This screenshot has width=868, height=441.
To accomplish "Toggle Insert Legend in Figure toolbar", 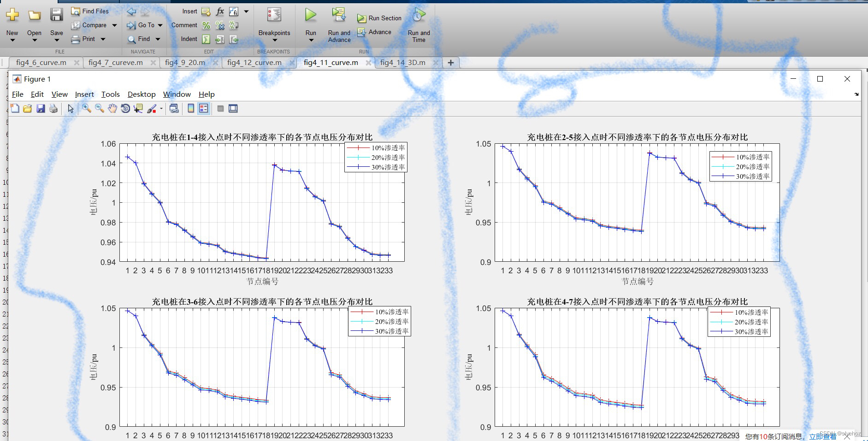I will [204, 108].
